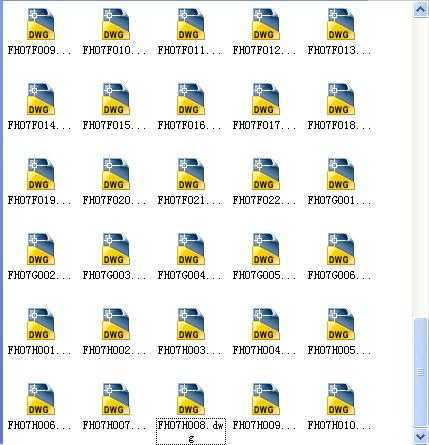
Task: Click the FH07H005... file name text
Action: pyautogui.click(x=339, y=350)
